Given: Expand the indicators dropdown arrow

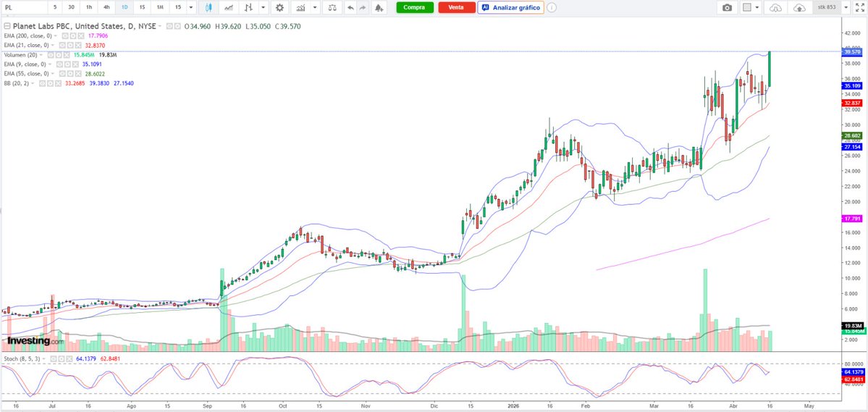Looking at the screenshot, I should (315, 8).
